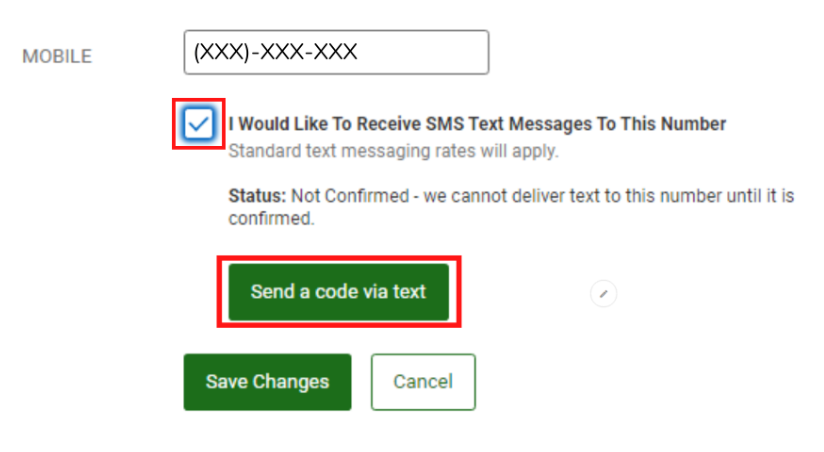Click the word 'confirmed.' on the second status line
Viewport: 824px width, 452px height.
coord(271,219)
